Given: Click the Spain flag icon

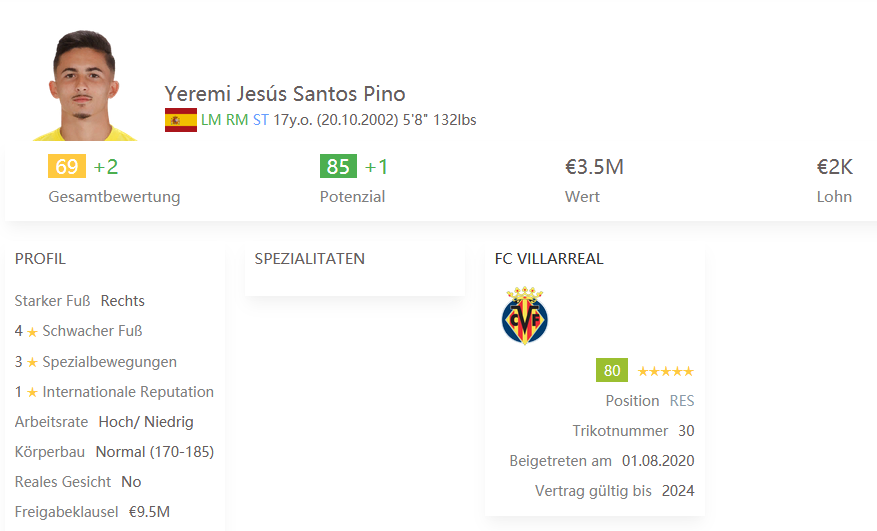Looking at the screenshot, I should [181, 120].
